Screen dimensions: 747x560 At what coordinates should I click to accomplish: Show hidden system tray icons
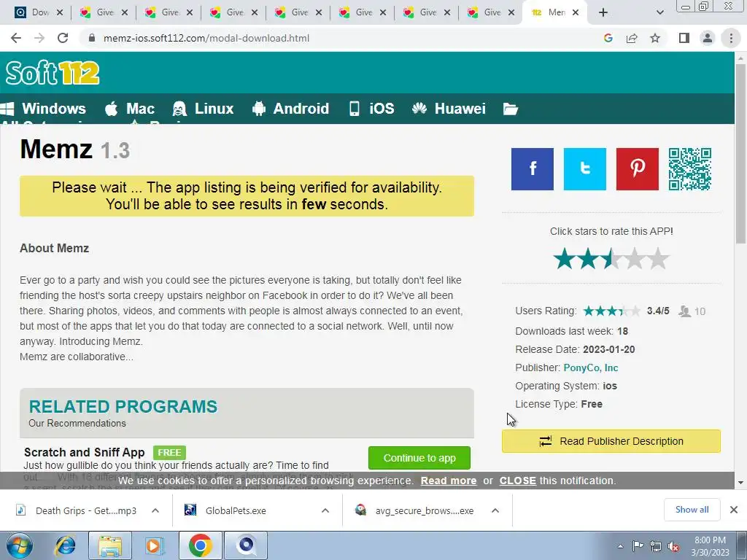(x=620, y=546)
